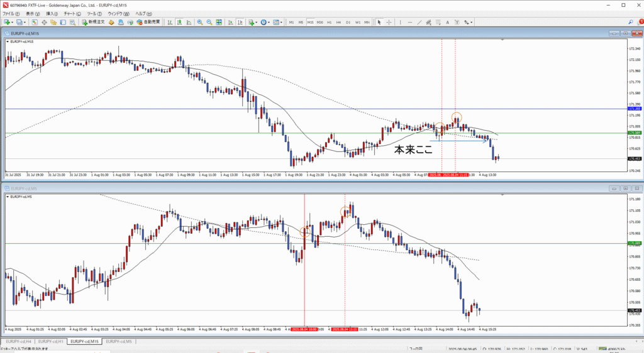
Task: Open the Strategy Tester icon
Action: 73,22
